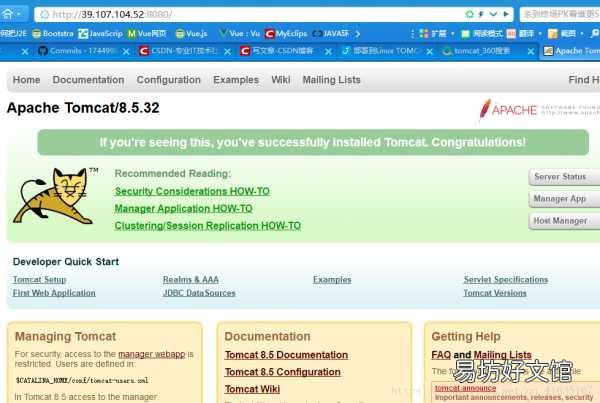
Task: Expand the address bar dropdown chevron
Action: 493,15
